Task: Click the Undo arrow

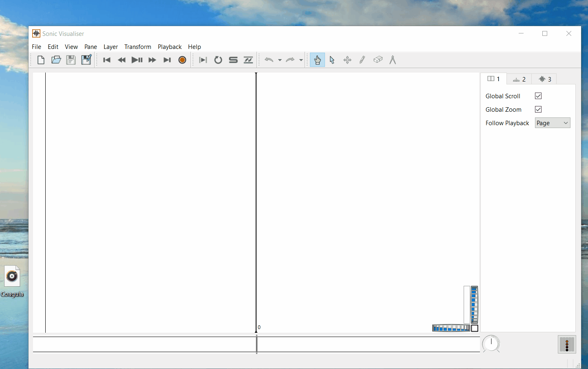Action: tap(269, 60)
